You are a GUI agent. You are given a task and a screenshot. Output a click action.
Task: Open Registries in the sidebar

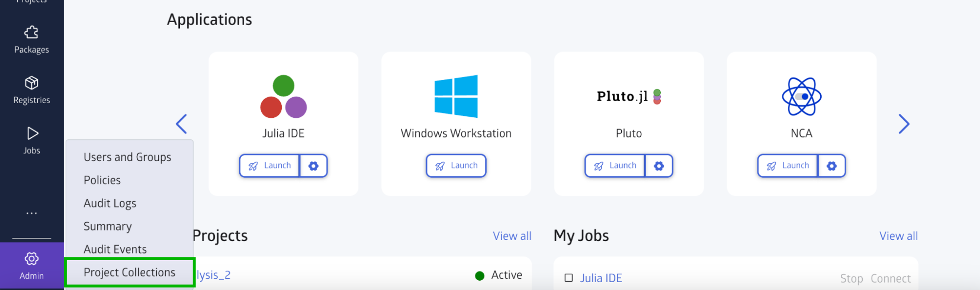pos(31,90)
